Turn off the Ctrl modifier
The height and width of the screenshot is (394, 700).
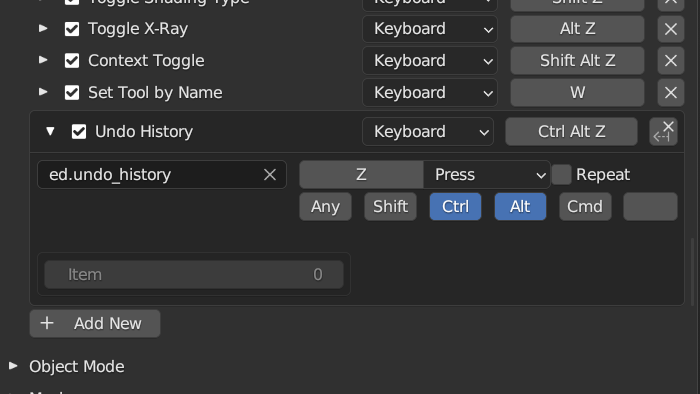(455, 207)
